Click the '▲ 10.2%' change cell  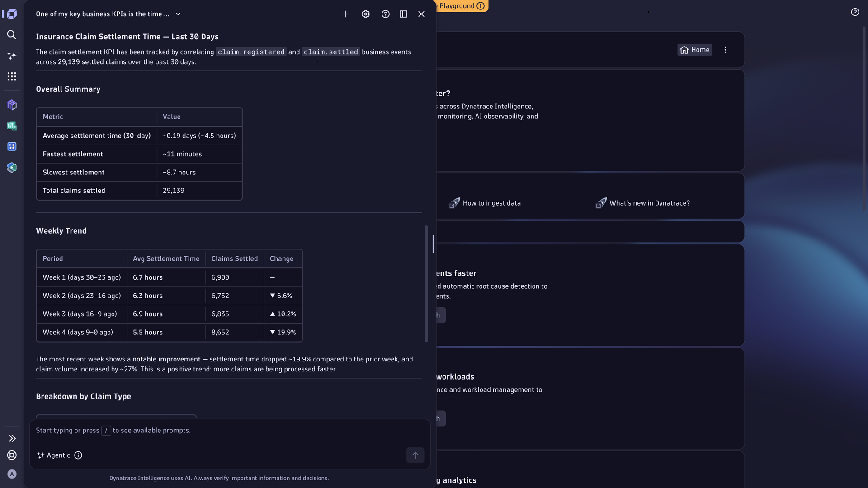(283, 314)
